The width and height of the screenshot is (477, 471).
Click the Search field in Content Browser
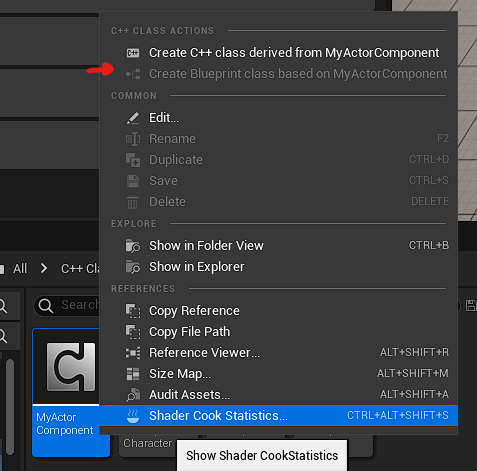coord(67,305)
